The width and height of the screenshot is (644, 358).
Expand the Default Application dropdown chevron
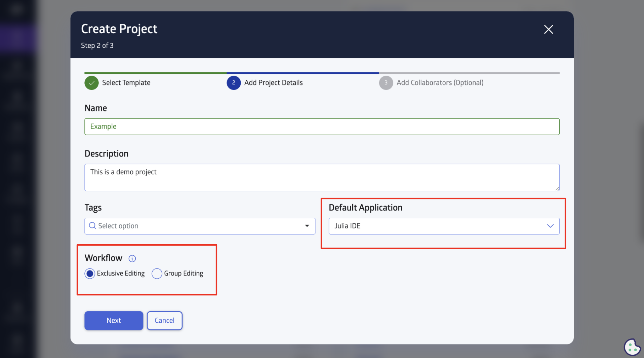550,226
